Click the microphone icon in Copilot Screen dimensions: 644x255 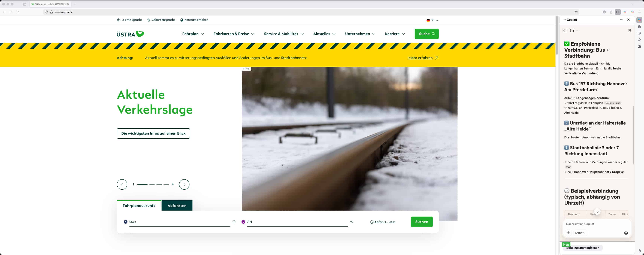tap(626, 233)
